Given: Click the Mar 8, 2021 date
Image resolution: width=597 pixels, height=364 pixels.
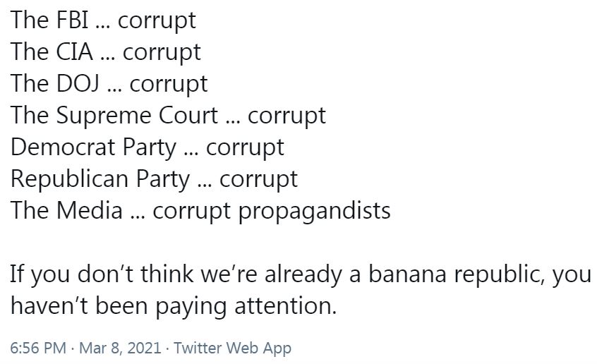Looking at the screenshot, I should [x=120, y=348].
